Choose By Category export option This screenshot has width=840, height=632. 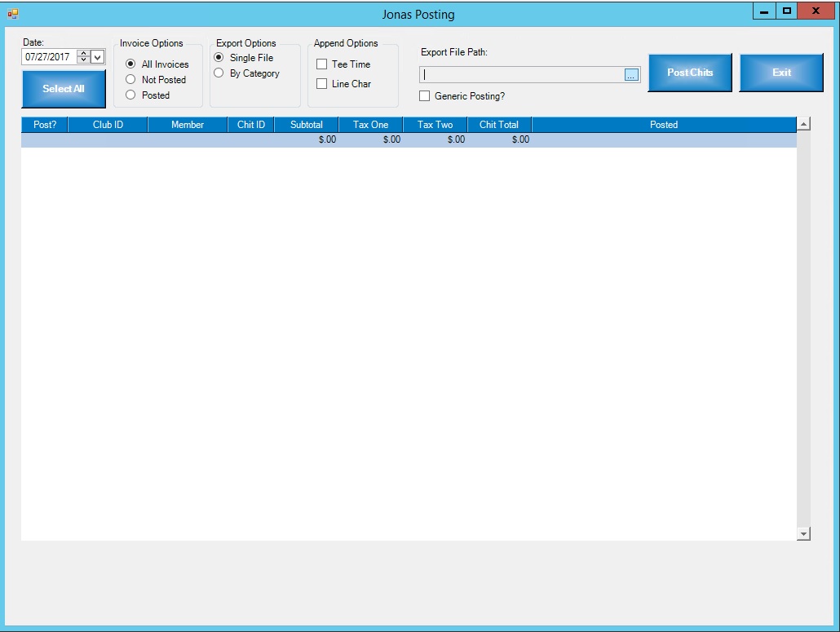point(219,73)
